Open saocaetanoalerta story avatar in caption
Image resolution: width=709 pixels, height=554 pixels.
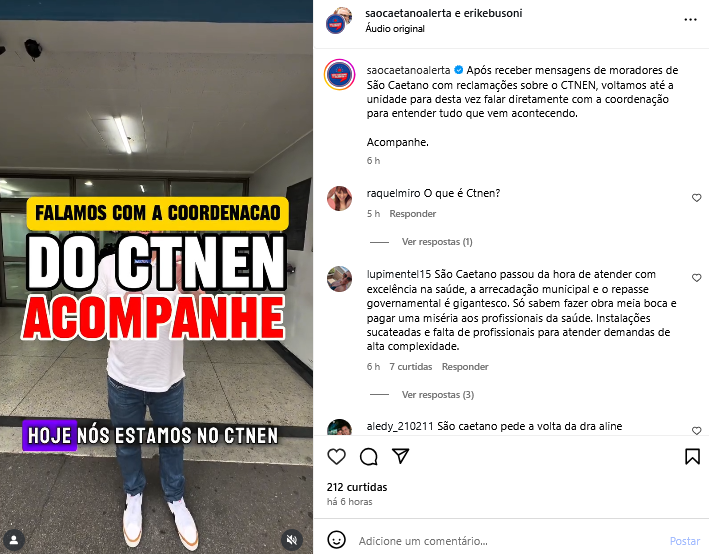pos(339,75)
